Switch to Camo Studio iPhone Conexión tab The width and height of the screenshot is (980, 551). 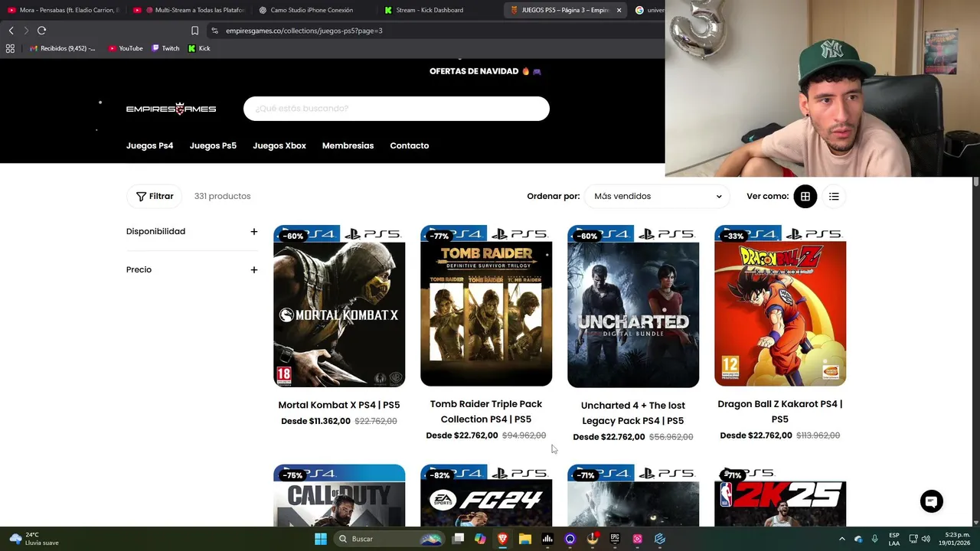pos(312,10)
